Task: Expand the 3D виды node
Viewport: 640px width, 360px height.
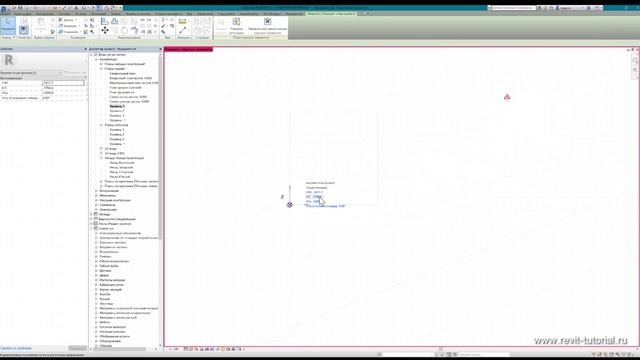Action: (101, 149)
